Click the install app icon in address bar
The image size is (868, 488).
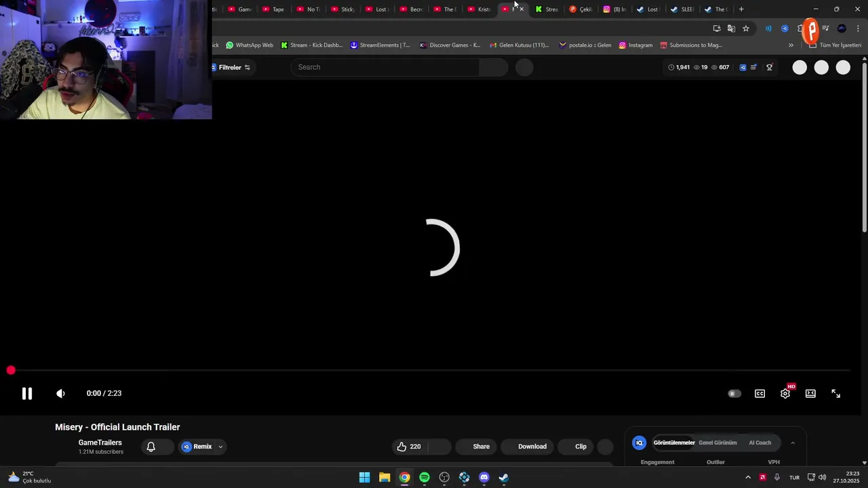[717, 28]
